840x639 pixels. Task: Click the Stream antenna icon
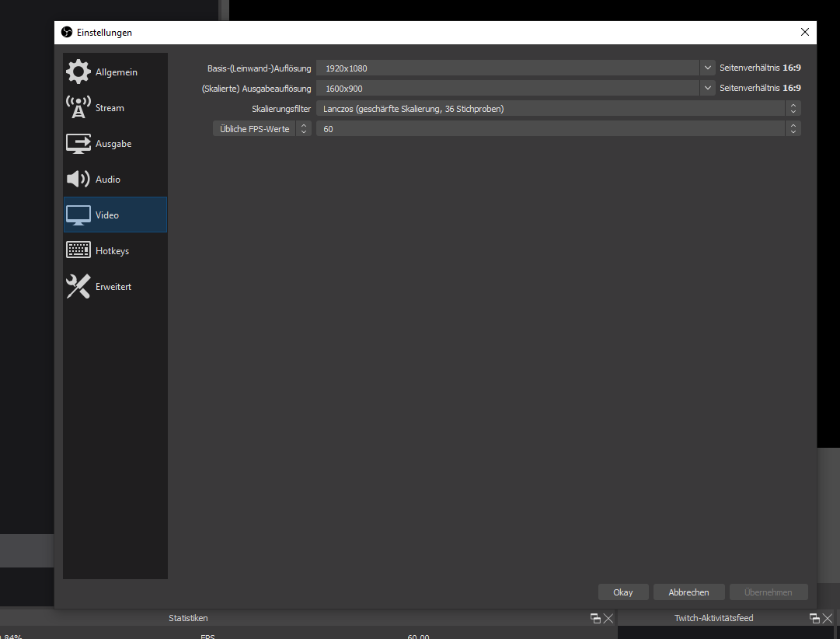point(78,107)
